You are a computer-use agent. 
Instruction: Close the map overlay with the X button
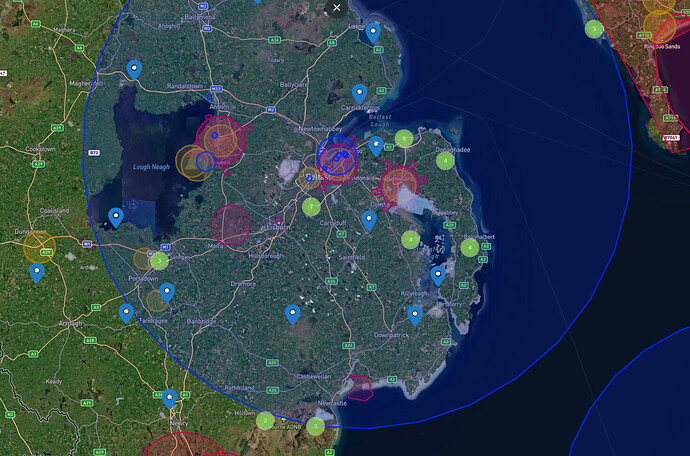point(337,7)
